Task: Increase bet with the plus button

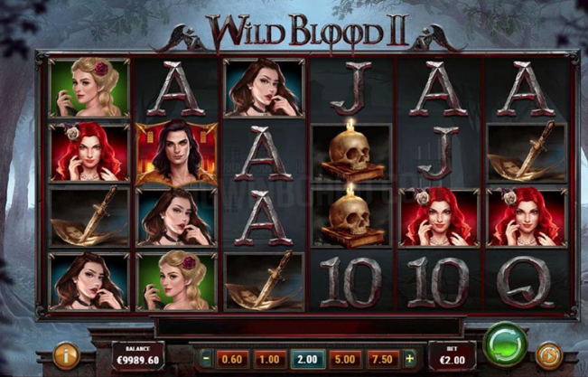Action: (409, 359)
